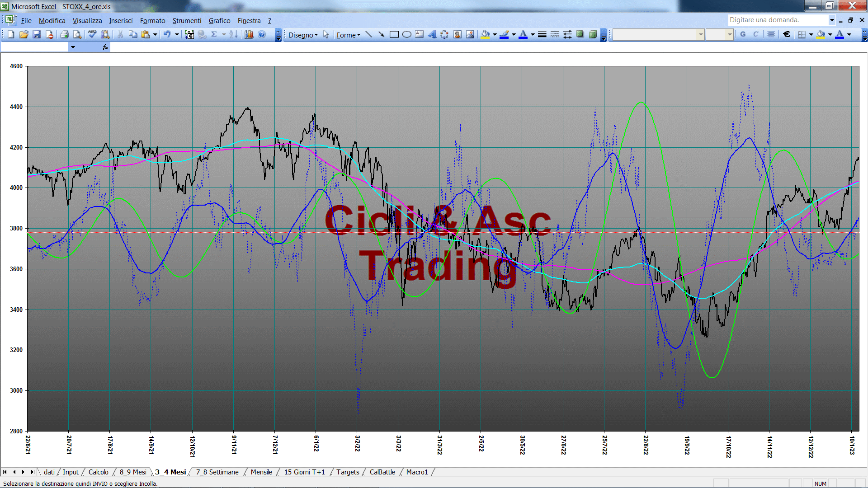868x488 pixels.
Task: Open Excel Help with the question-mark icon
Action: (x=262, y=34)
